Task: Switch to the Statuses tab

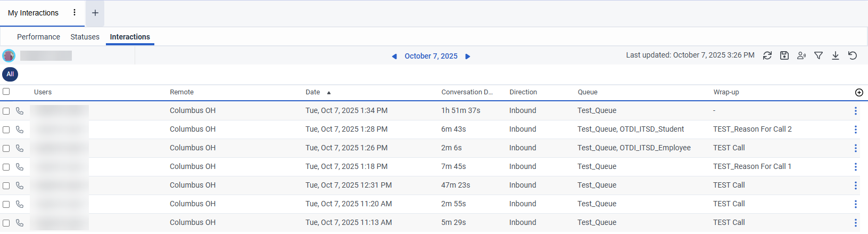Action: (x=85, y=37)
